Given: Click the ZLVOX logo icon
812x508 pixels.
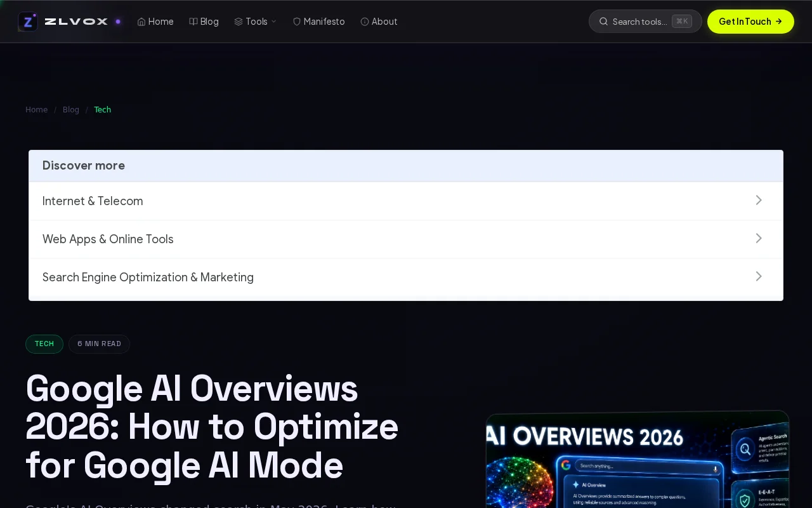Looking at the screenshot, I should (x=28, y=22).
